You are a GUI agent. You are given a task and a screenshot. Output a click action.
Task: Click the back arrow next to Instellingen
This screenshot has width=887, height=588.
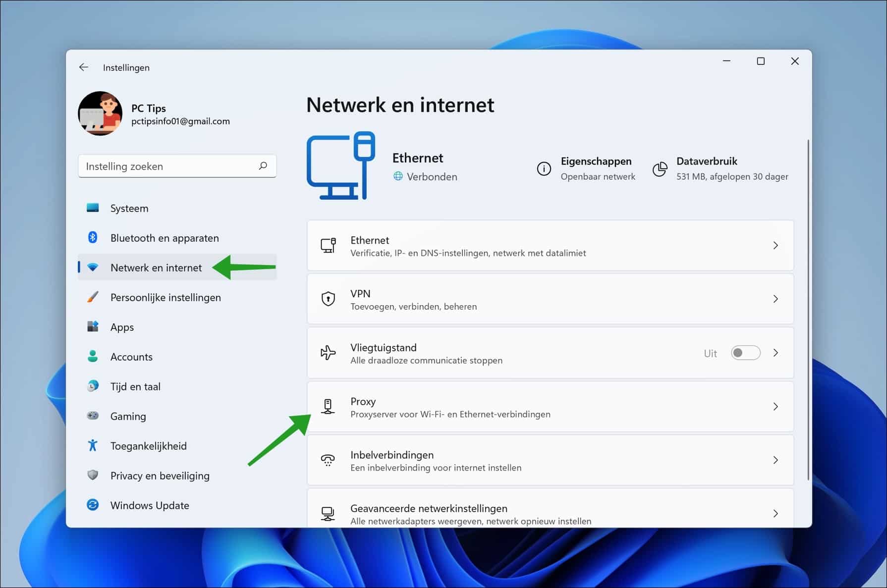pyautogui.click(x=83, y=67)
